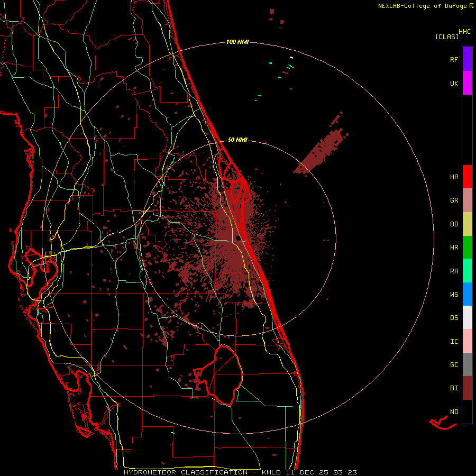Click the ND black legend swatch

click(467, 411)
